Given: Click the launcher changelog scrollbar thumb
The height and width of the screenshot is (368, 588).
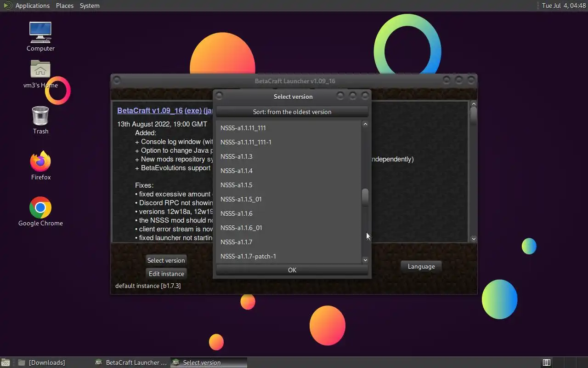Looking at the screenshot, I should pyautogui.click(x=474, y=116).
